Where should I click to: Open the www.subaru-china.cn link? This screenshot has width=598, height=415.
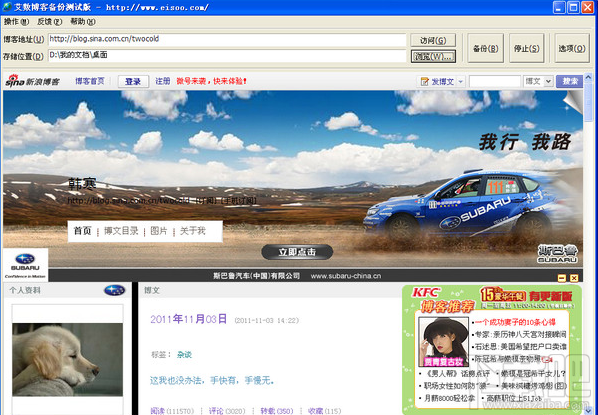pos(346,276)
